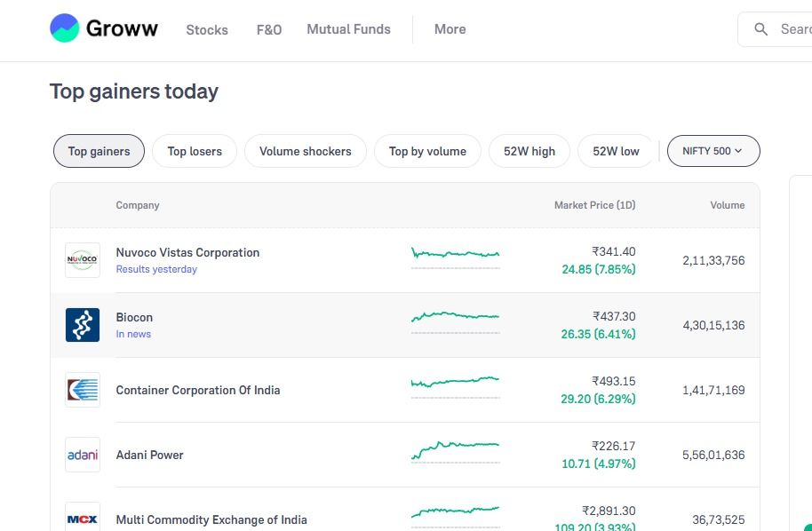Screen dimensions: 812x531
Task: View the Adani Power sparkline chart
Action: point(455,451)
